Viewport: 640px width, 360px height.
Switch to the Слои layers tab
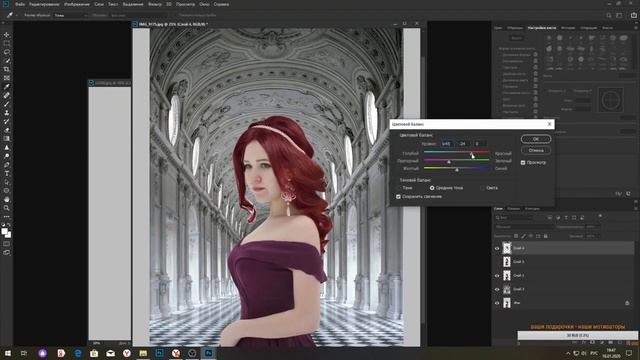[x=498, y=209]
